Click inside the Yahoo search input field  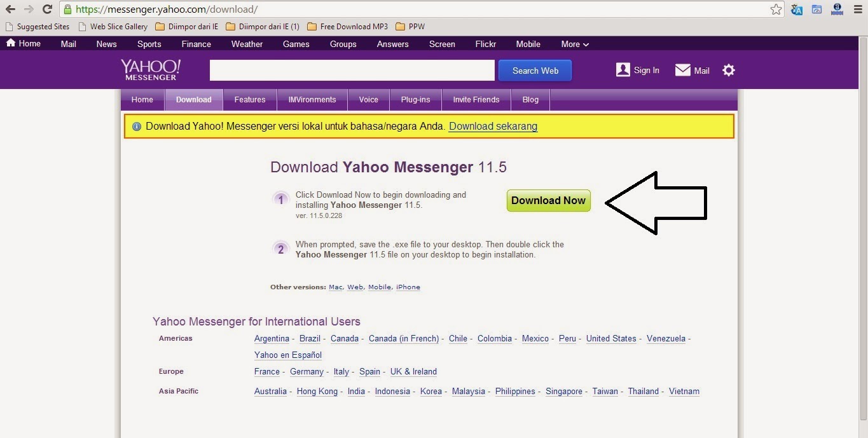[352, 71]
